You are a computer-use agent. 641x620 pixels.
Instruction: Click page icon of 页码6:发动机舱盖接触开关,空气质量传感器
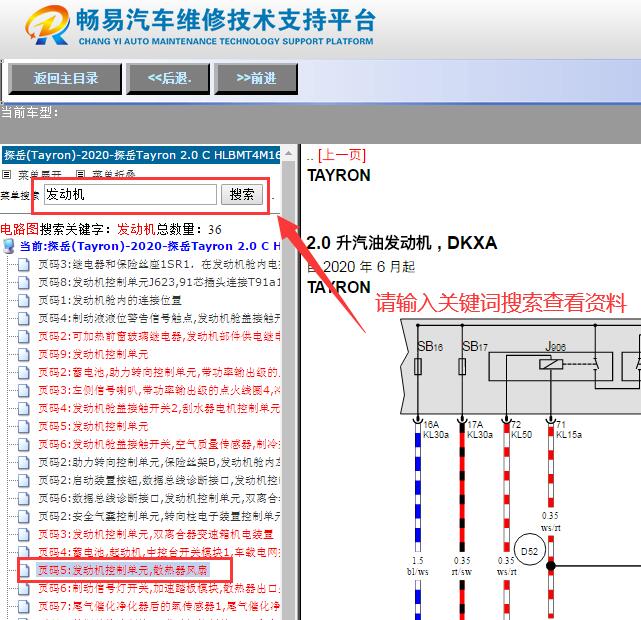(24, 444)
